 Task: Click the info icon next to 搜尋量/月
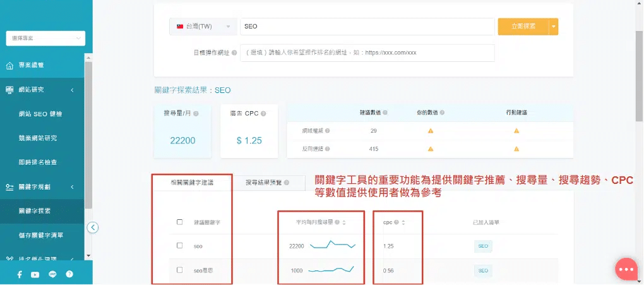[196, 113]
